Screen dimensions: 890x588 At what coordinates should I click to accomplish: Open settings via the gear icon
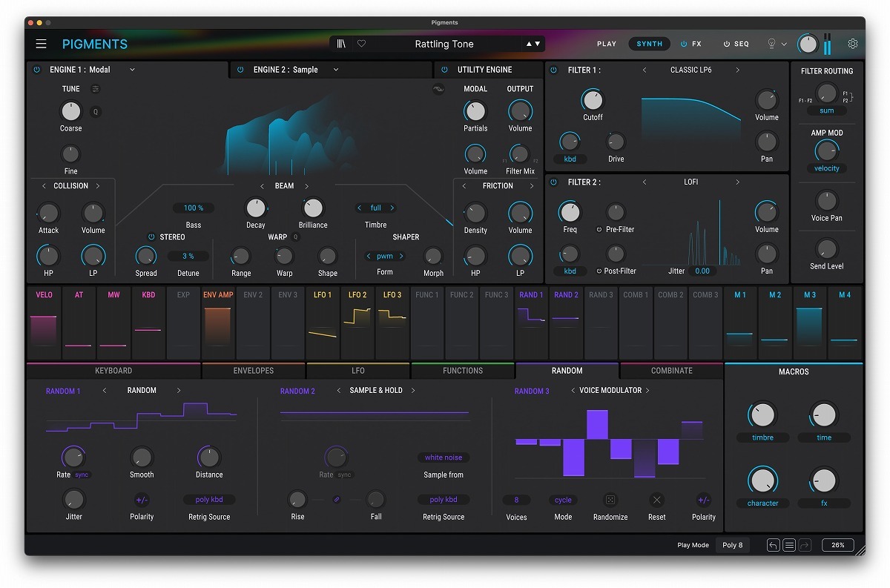(x=853, y=44)
